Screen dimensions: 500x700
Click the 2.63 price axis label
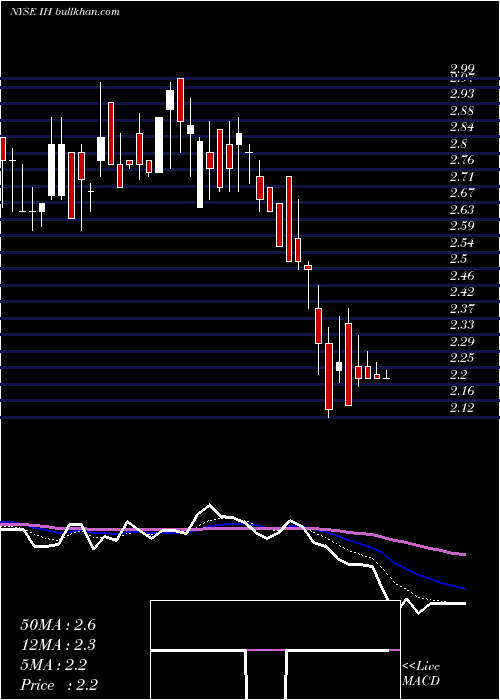pos(462,209)
